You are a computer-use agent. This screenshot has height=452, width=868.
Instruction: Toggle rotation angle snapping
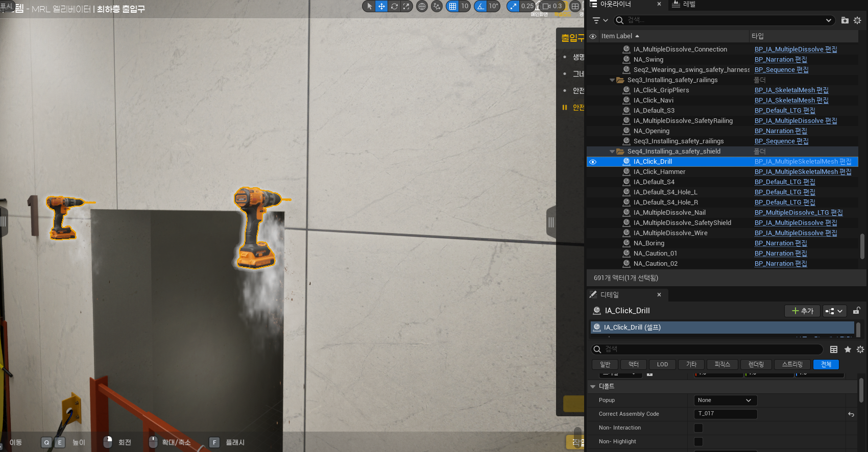[480, 6]
